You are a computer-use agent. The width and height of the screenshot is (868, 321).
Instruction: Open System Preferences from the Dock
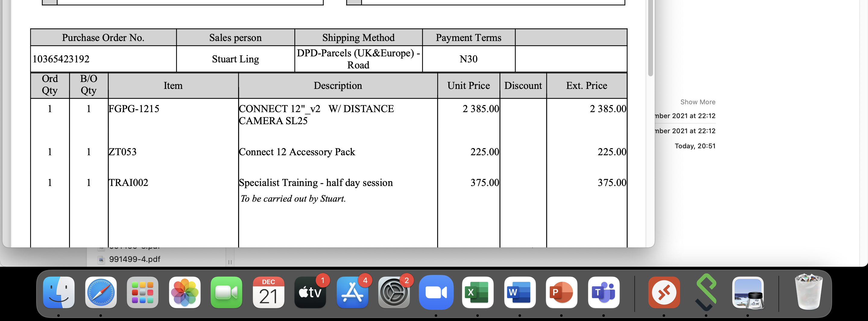coord(394,292)
